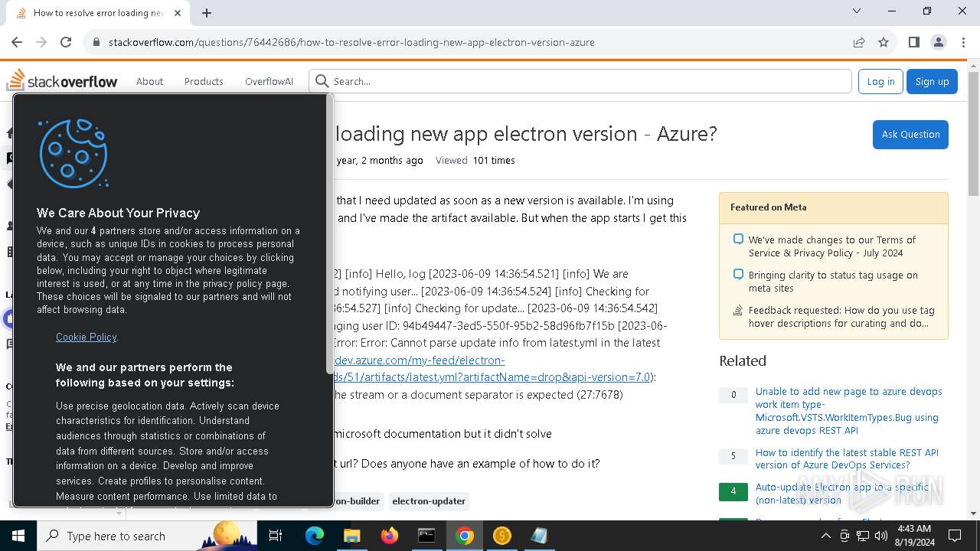Open the taskbar clock and date

pos(913,536)
